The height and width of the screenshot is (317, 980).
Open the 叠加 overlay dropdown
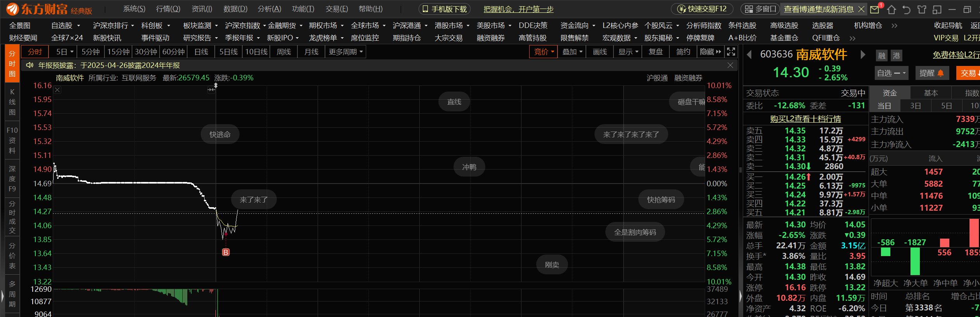[572, 52]
